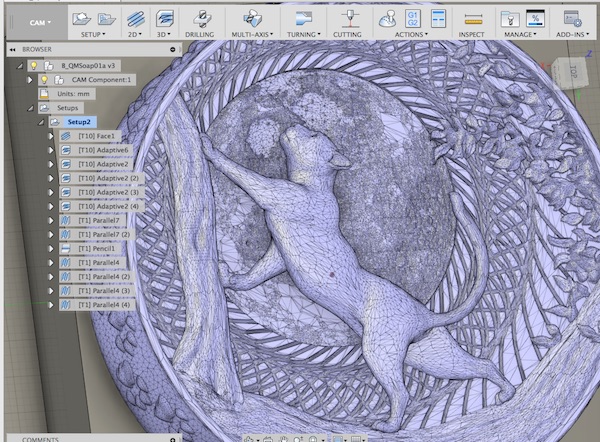Open the 2D dropdown menu
Viewport: 600px width, 442px height.
pos(135,34)
